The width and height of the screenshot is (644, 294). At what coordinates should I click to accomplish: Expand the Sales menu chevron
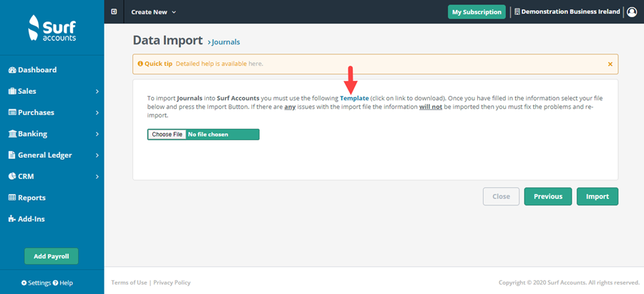(97, 92)
